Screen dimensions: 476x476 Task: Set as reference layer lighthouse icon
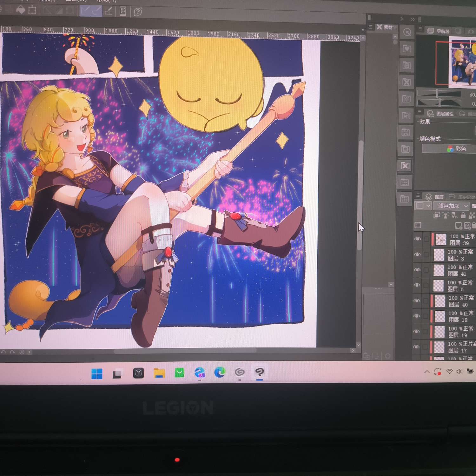click(x=446, y=215)
